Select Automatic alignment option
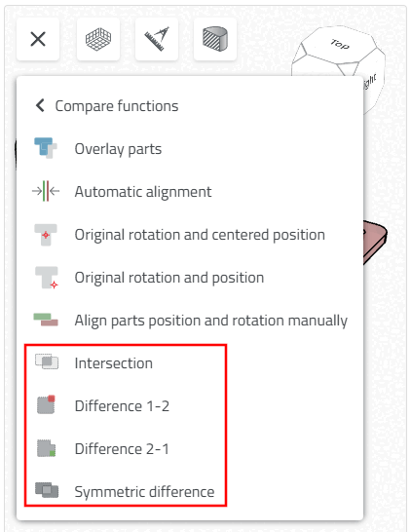The height and width of the screenshot is (532, 411). [143, 192]
